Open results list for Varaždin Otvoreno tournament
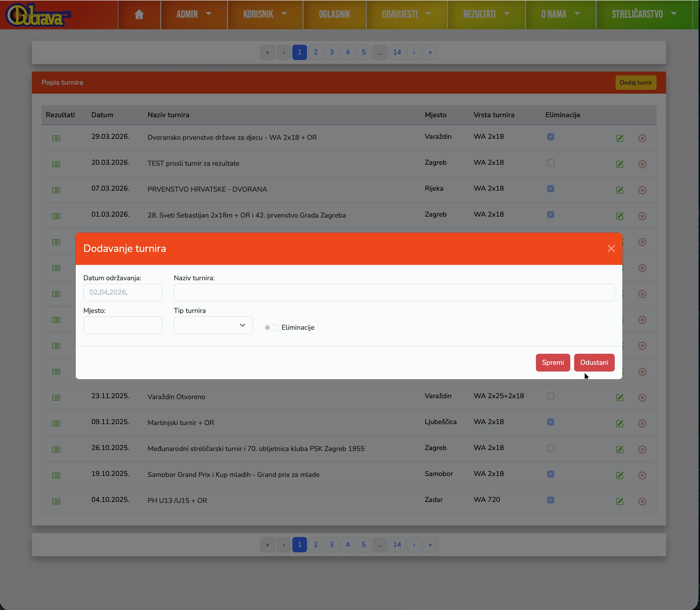Image resolution: width=700 pixels, height=610 pixels. pyautogui.click(x=56, y=398)
